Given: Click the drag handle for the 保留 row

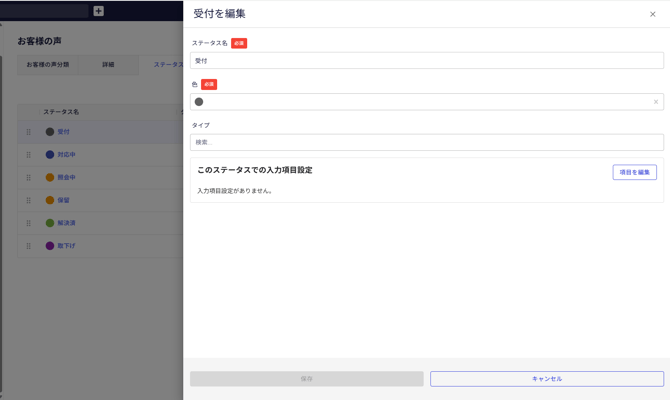Looking at the screenshot, I should (28, 200).
